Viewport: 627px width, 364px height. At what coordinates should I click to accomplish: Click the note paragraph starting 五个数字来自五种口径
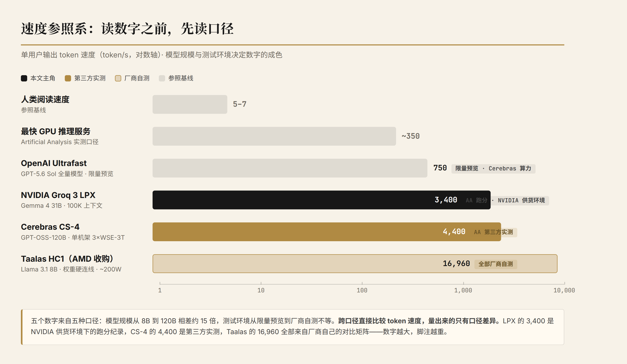point(292,326)
